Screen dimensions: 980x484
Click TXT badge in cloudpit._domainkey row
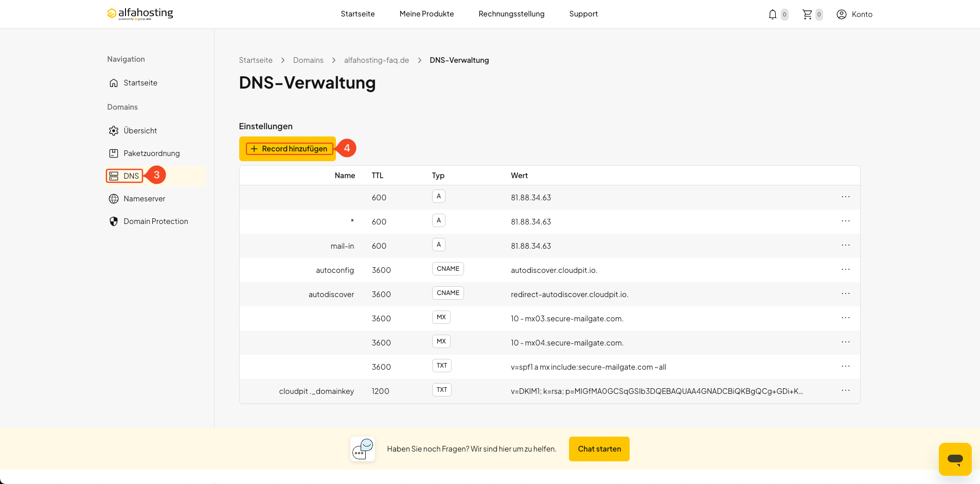coord(442,390)
